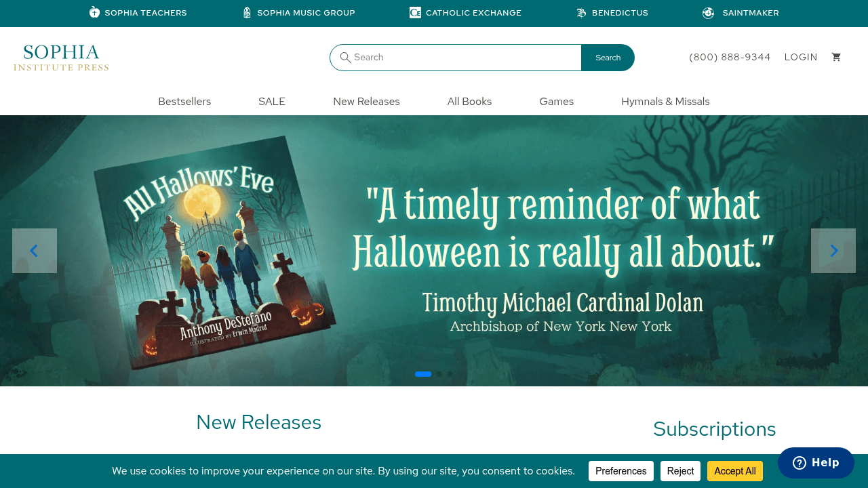Click the Sophia Music Group icon
The height and width of the screenshot is (488, 868).
[x=247, y=13]
